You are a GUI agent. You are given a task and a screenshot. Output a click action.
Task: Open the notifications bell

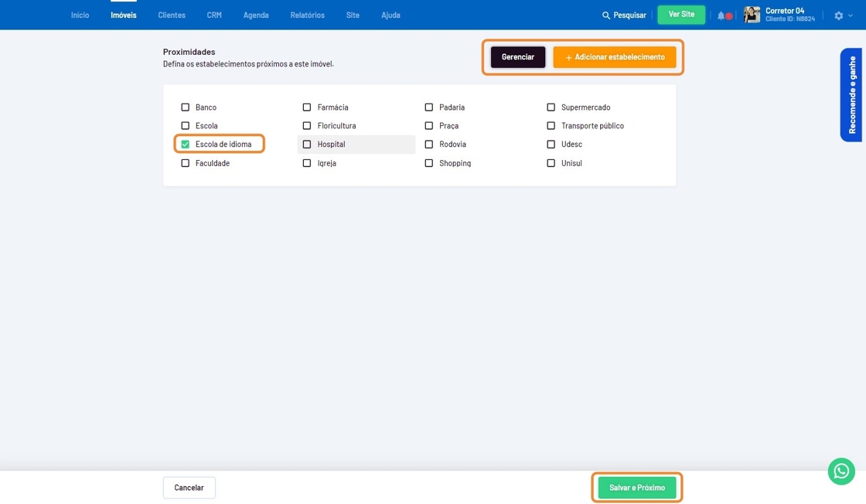[x=721, y=15]
